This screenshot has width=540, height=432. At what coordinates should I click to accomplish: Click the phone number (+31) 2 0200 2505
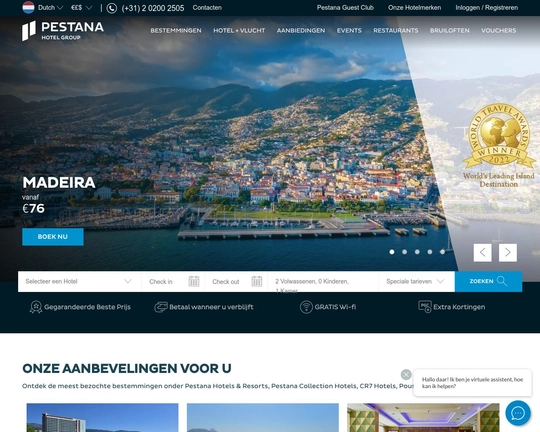pos(153,8)
